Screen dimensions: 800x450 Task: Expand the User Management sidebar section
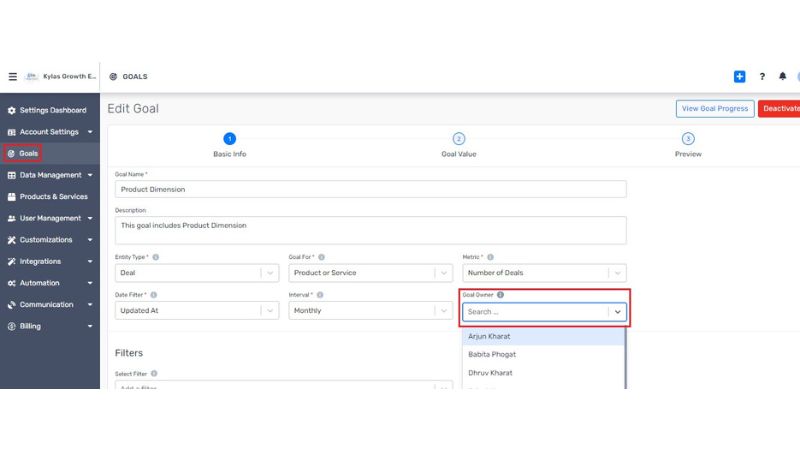tap(50, 218)
